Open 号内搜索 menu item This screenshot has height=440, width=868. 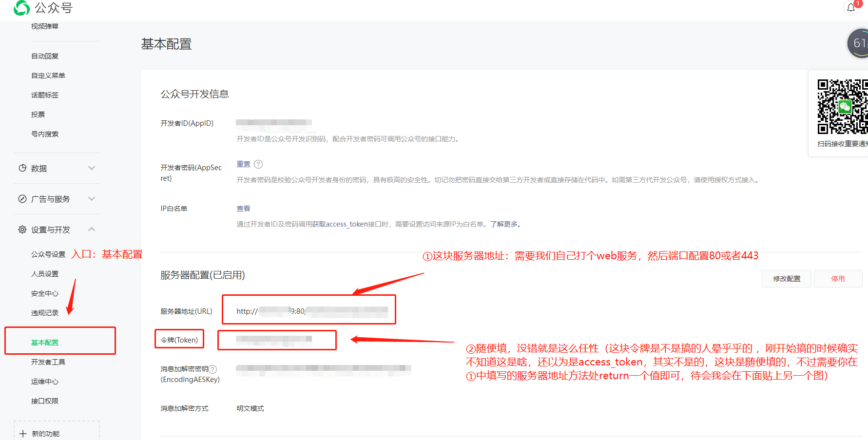pyautogui.click(x=45, y=134)
